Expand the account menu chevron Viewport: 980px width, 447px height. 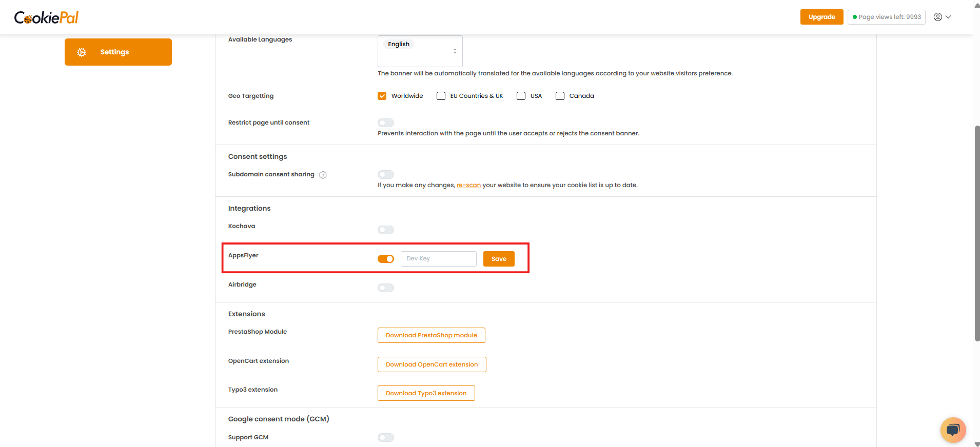948,17
